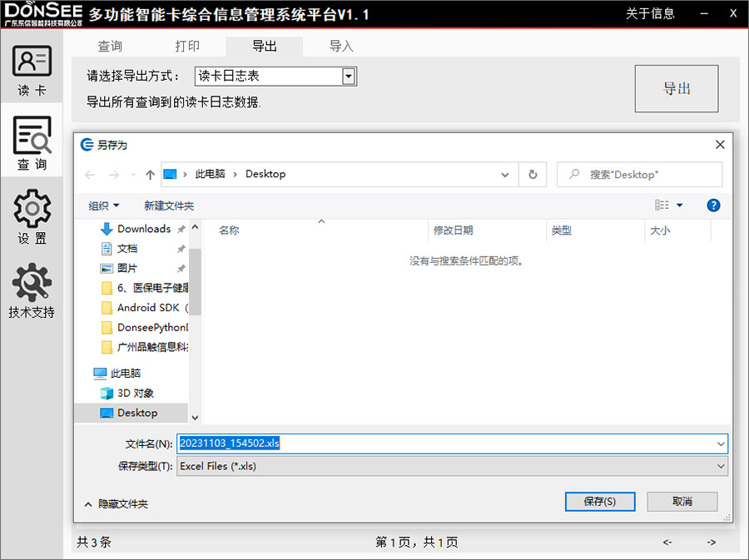The image size is (749, 560).
Task: Click the 保存(S) save button
Action: (x=600, y=502)
